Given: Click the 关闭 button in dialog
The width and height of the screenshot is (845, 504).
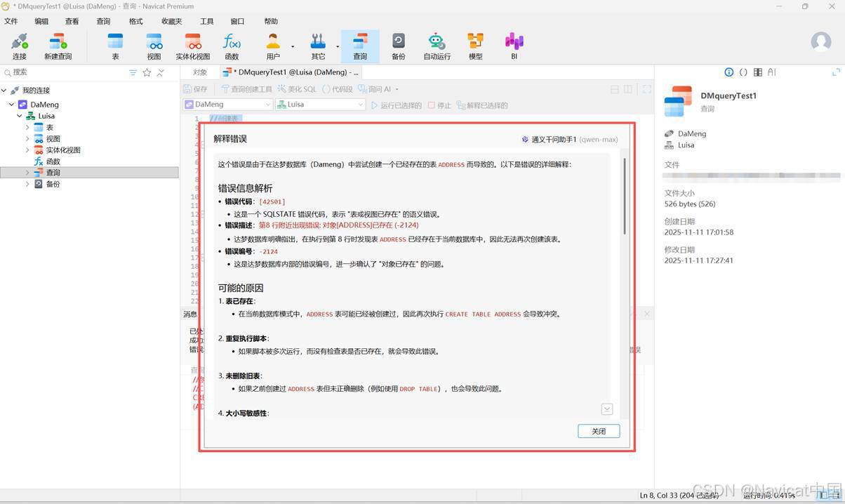Looking at the screenshot, I should (599, 431).
